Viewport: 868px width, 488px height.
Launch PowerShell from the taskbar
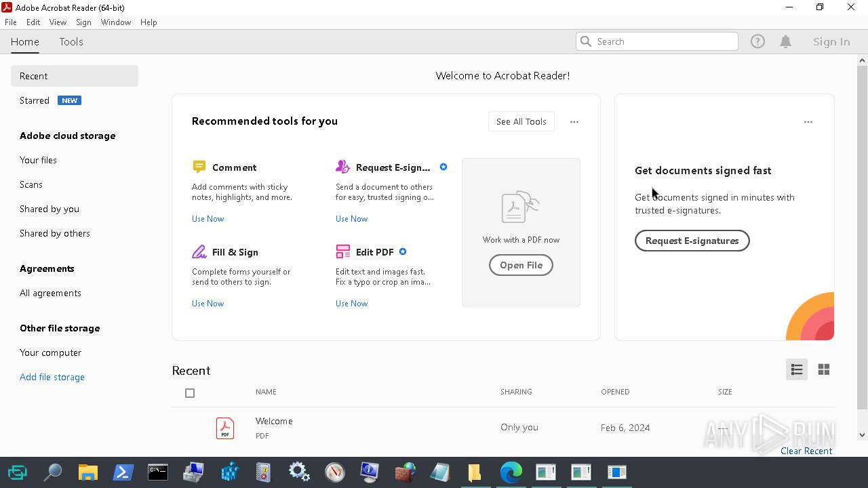click(x=123, y=472)
